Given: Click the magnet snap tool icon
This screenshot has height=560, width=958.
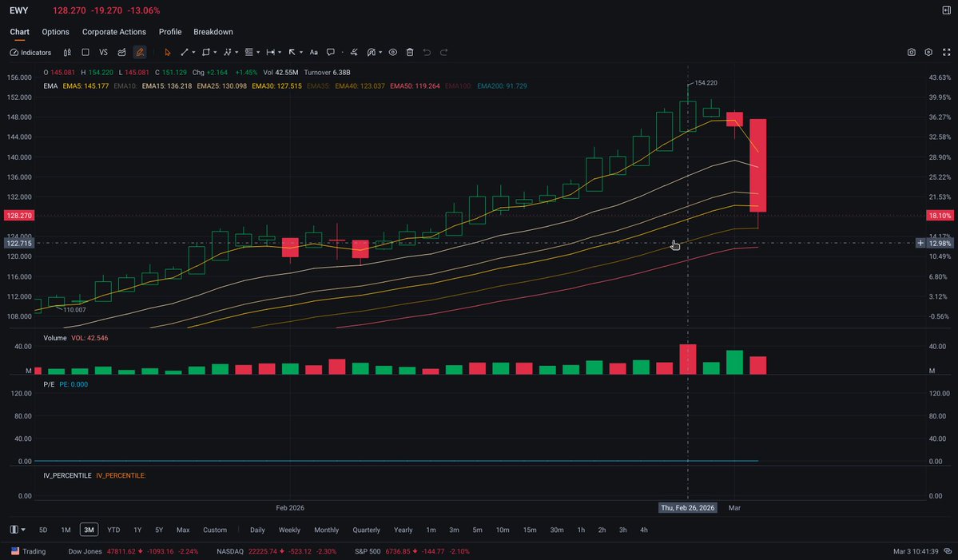Looking at the screenshot, I should click(371, 53).
